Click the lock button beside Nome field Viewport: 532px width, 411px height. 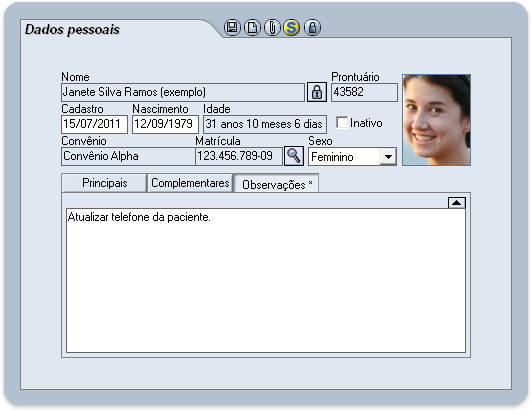coord(317,92)
